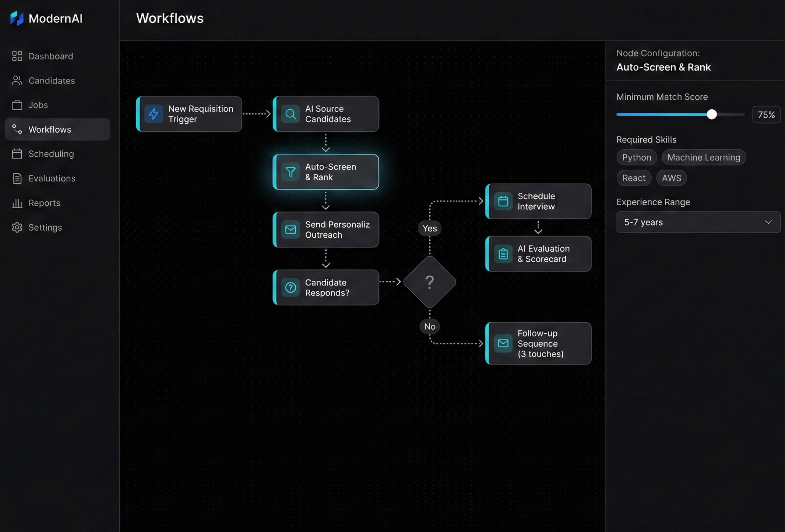Click the clipboard icon on AI Evaluation & Scorecard node

pyautogui.click(x=503, y=253)
